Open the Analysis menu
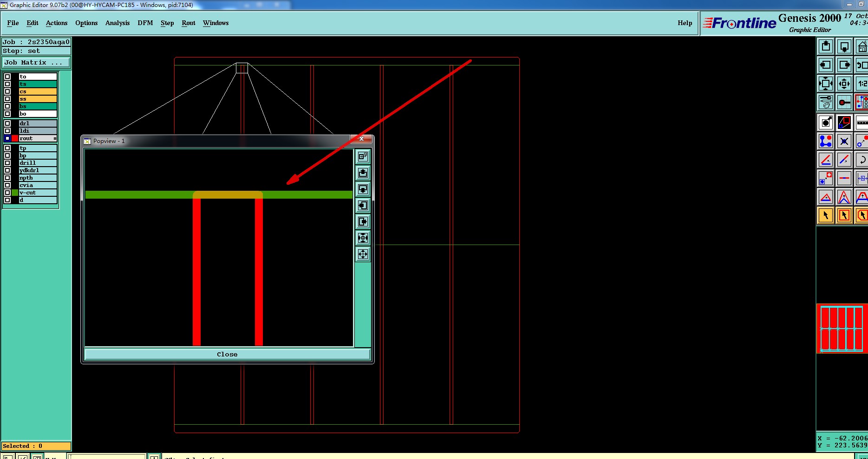868x459 pixels. click(x=117, y=23)
